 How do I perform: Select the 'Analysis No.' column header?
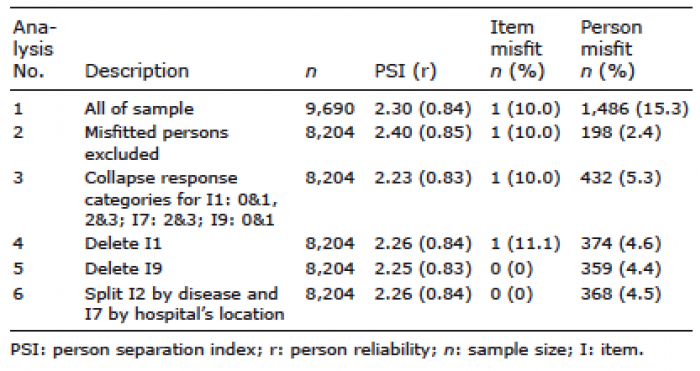point(34,49)
